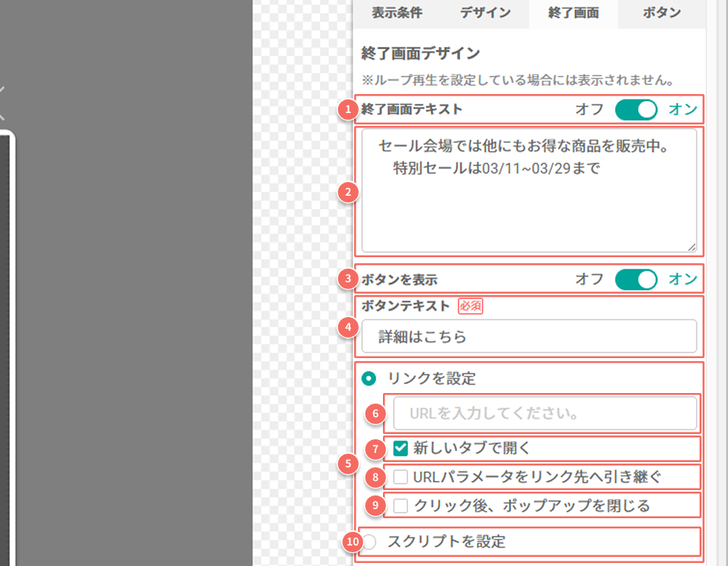Enable URLパラメータをリンク先へ引き継ぐ checkbox
This screenshot has height=566, width=728.
click(400, 476)
